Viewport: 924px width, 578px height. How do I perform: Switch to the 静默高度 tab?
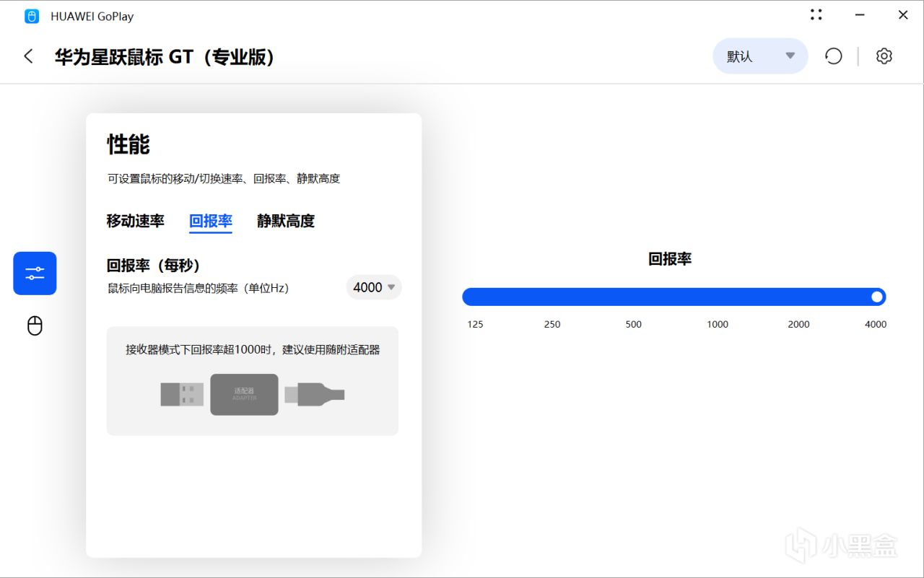point(286,221)
